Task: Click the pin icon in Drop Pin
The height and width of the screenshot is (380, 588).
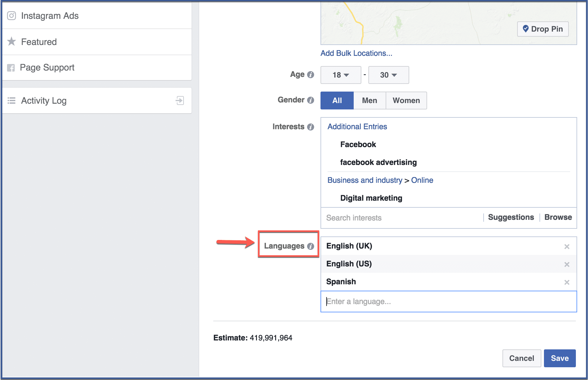Action: 525,29
